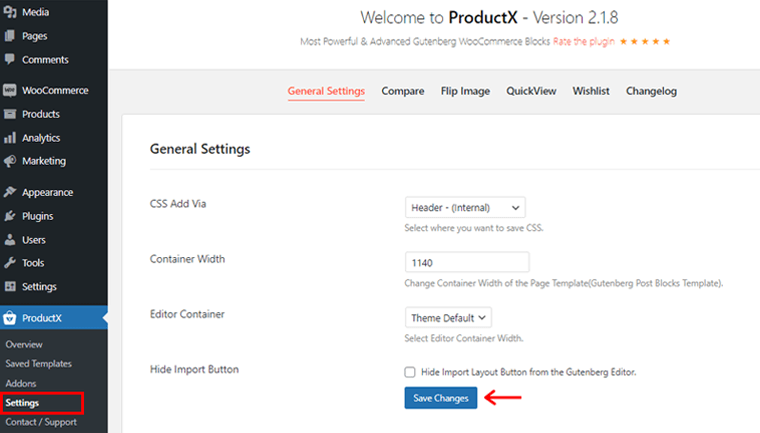Click the 'General Settings' section heading
Image resolution: width=760 pixels, height=433 pixels.
[200, 149]
